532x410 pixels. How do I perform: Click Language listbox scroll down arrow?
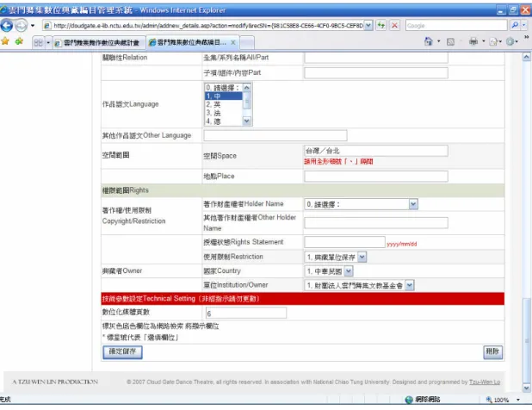click(x=247, y=121)
